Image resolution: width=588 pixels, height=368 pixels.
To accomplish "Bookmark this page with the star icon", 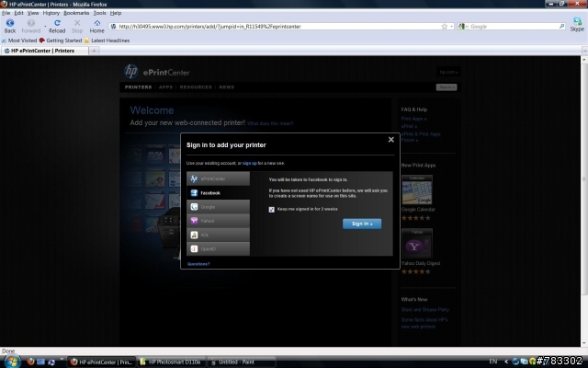I will click(x=445, y=27).
